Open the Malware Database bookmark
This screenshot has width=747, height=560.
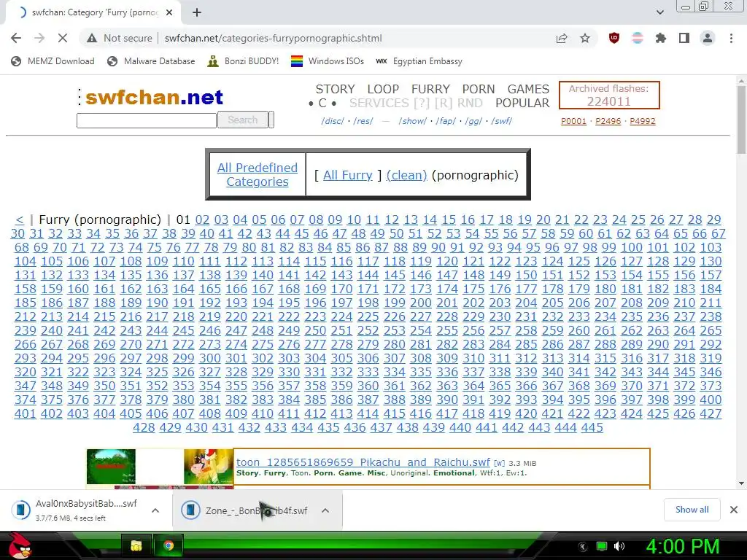pos(151,61)
